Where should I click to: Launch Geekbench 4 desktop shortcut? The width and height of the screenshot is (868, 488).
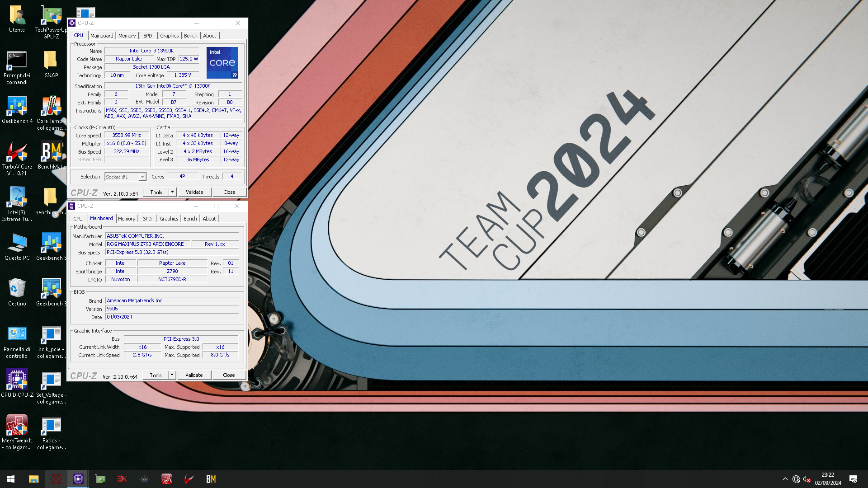[x=17, y=110]
